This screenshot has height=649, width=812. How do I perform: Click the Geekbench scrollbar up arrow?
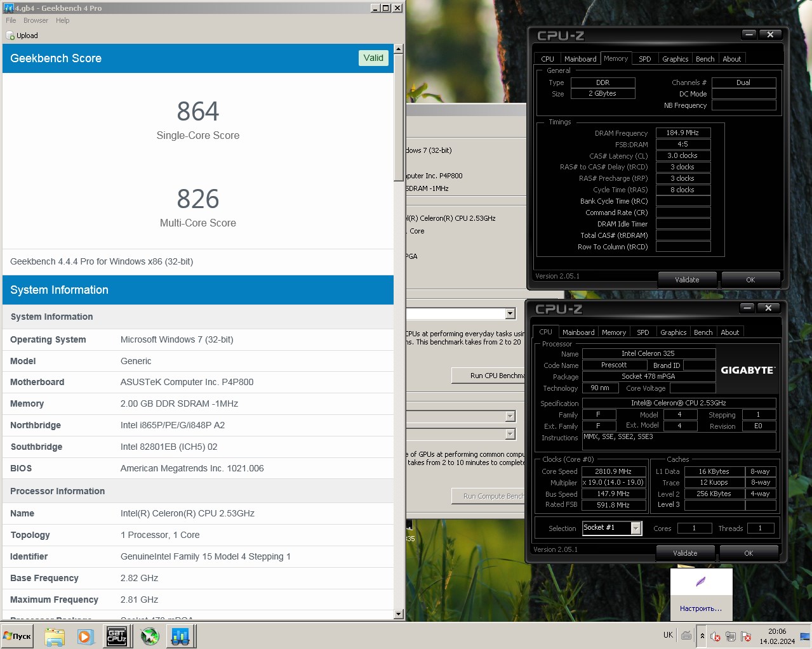point(399,49)
